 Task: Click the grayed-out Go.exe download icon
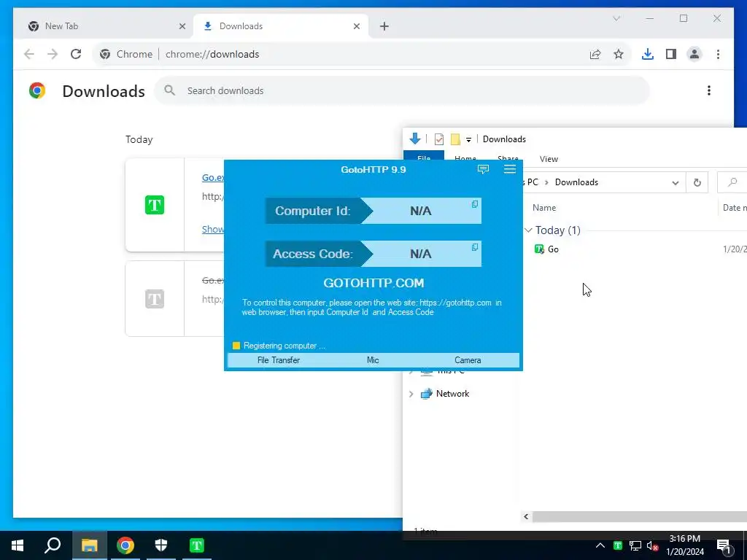(x=155, y=299)
